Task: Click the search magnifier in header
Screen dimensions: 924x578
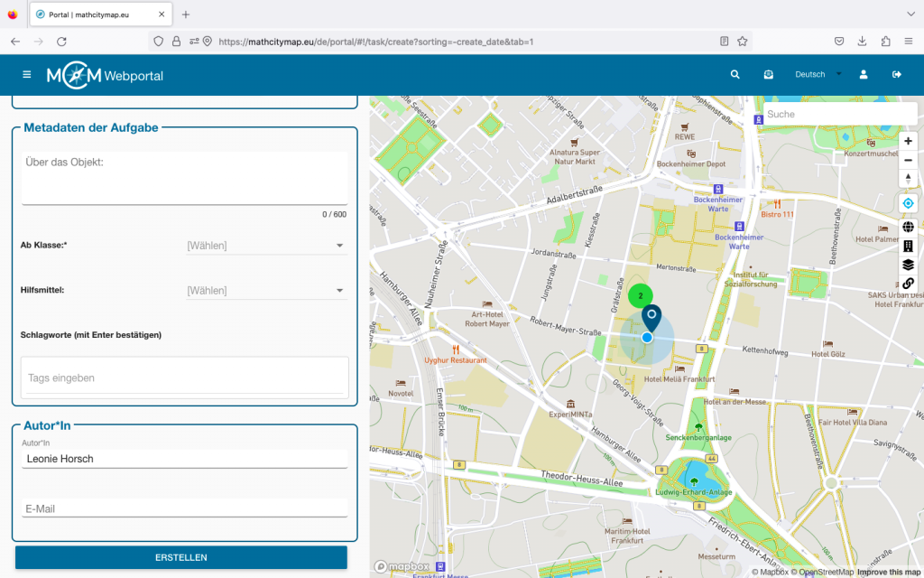Action: click(735, 75)
